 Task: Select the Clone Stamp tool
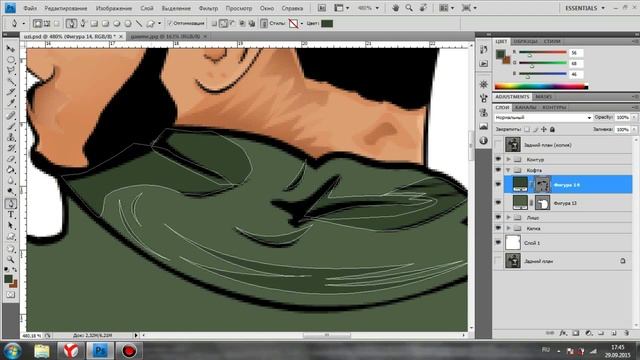(x=11, y=137)
